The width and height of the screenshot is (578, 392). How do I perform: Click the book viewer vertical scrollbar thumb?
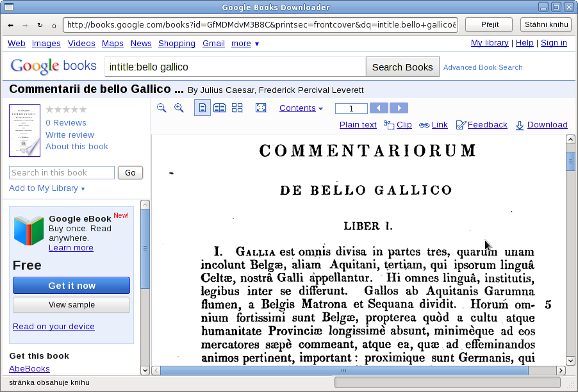coord(570,161)
